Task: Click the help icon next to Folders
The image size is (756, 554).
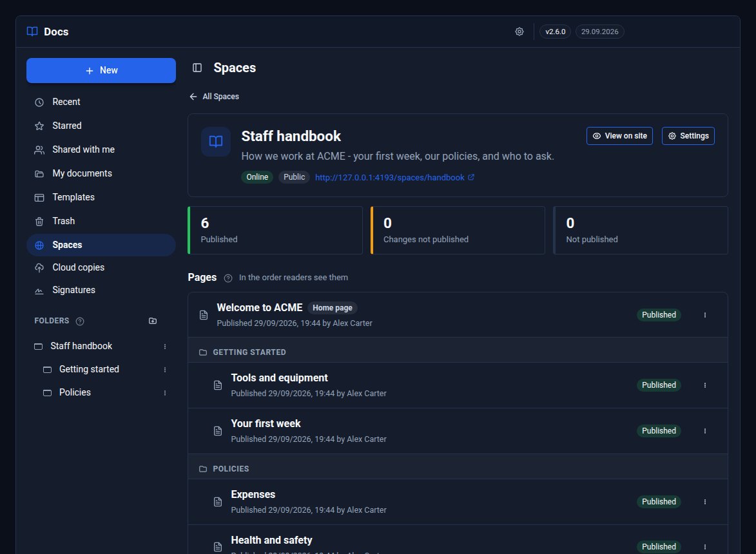Action: click(80, 321)
